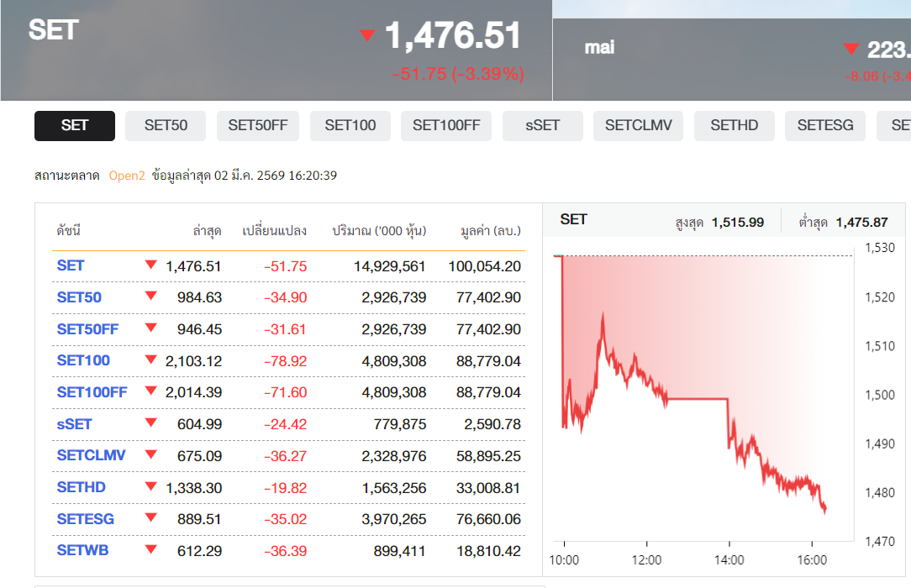The height and width of the screenshot is (588, 911).
Task: Click the SET100FF index link in table
Action: pos(92,392)
